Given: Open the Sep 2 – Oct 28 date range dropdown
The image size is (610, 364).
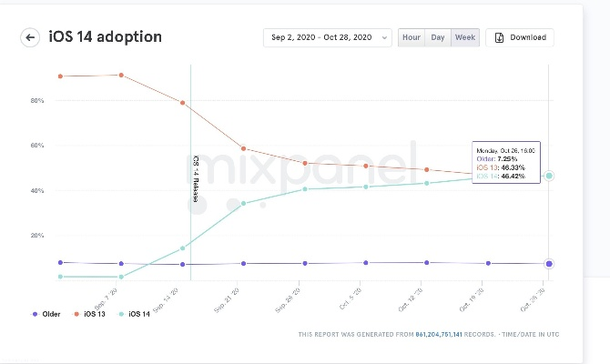Looking at the screenshot, I should [328, 37].
